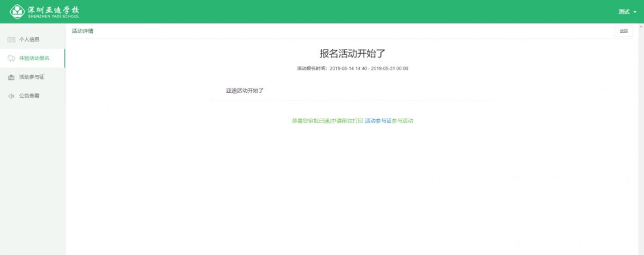Click the 个人信息 sidebar icon
Viewport: 644px width, 255px height.
(11, 40)
